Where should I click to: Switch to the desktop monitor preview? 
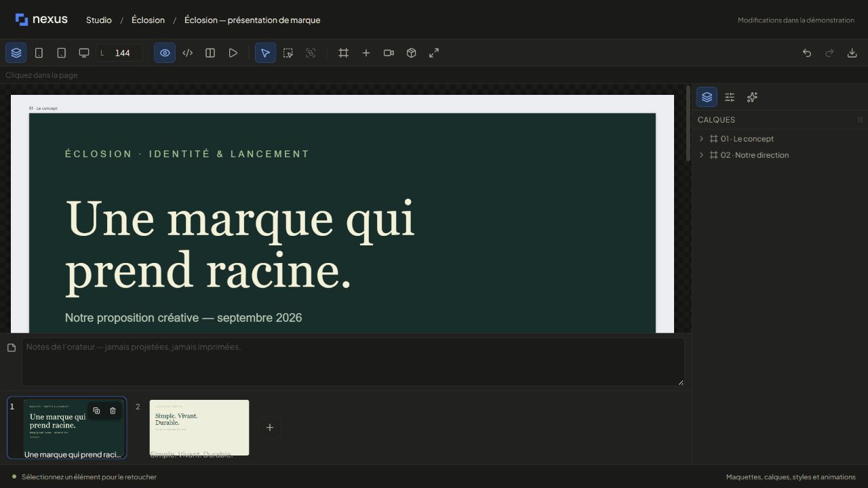click(x=84, y=53)
